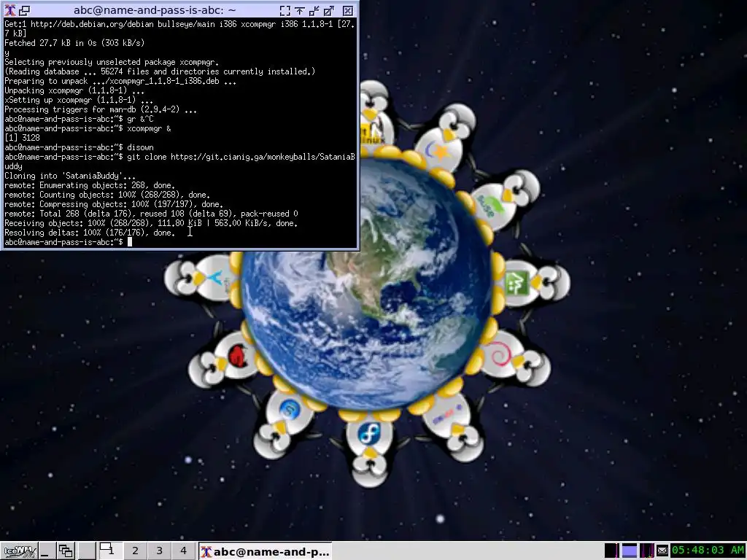This screenshot has height=560, width=747.
Task: Roll up the terminal window
Action: point(300,10)
